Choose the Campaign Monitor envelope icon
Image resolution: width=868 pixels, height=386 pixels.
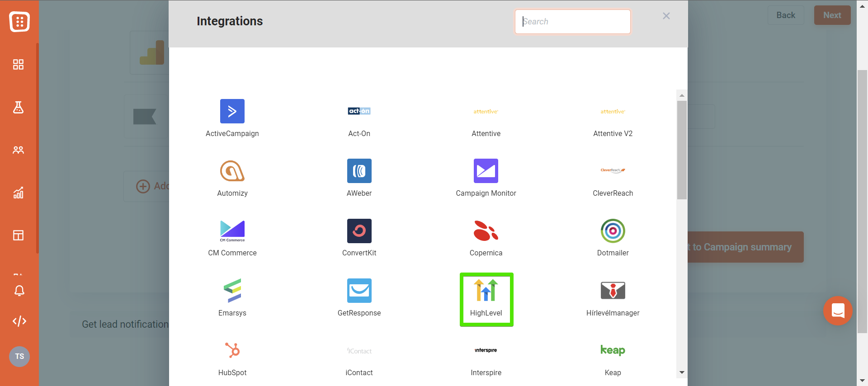tap(486, 171)
